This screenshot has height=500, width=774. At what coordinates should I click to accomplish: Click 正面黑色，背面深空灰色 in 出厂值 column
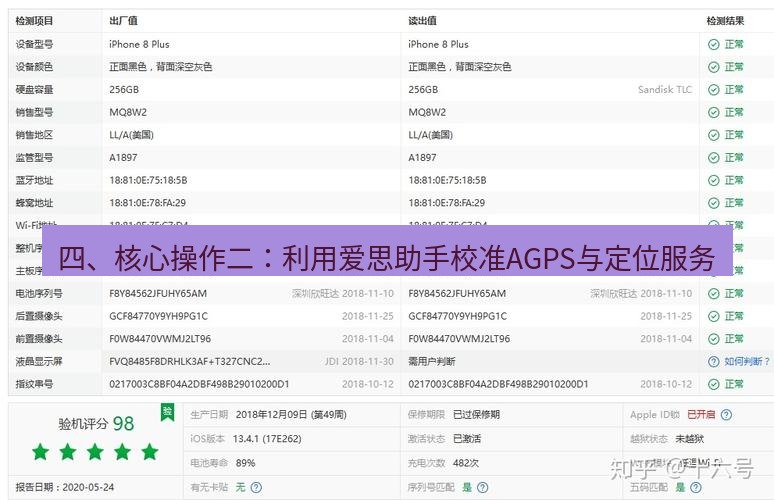point(161,67)
